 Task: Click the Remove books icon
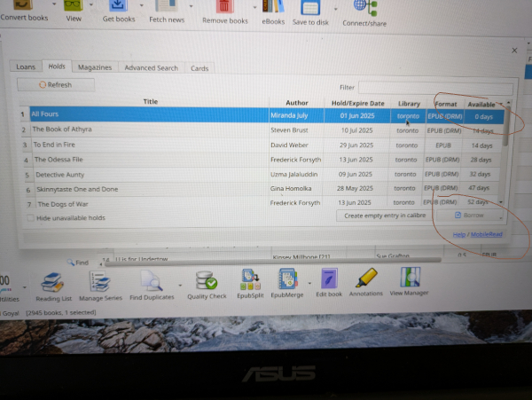click(224, 7)
